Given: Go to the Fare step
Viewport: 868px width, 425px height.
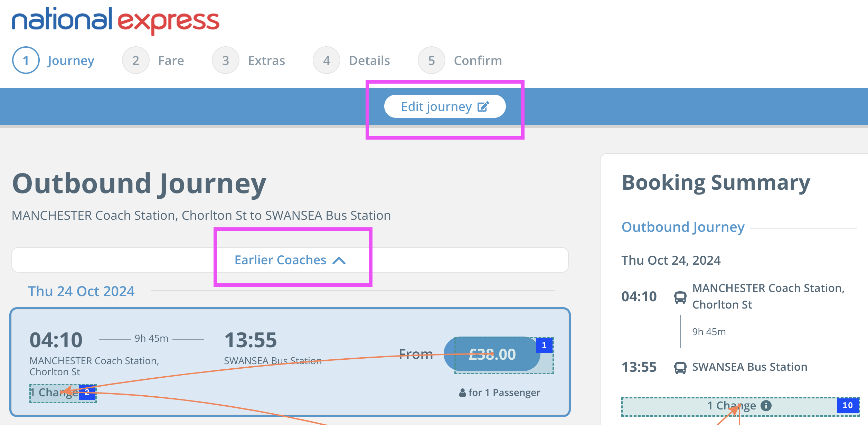Looking at the screenshot, I should coord(171,60).
